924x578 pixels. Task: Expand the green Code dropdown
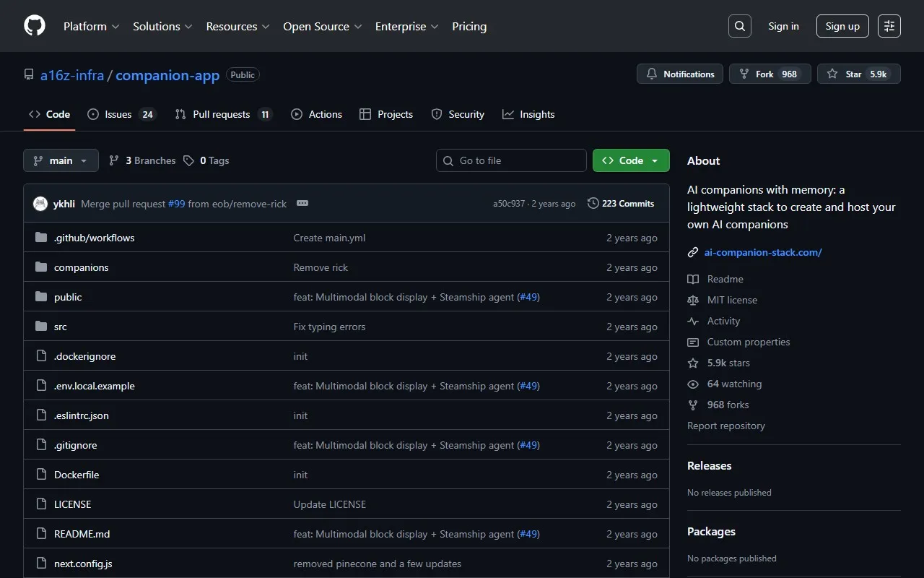click(630, 160)
